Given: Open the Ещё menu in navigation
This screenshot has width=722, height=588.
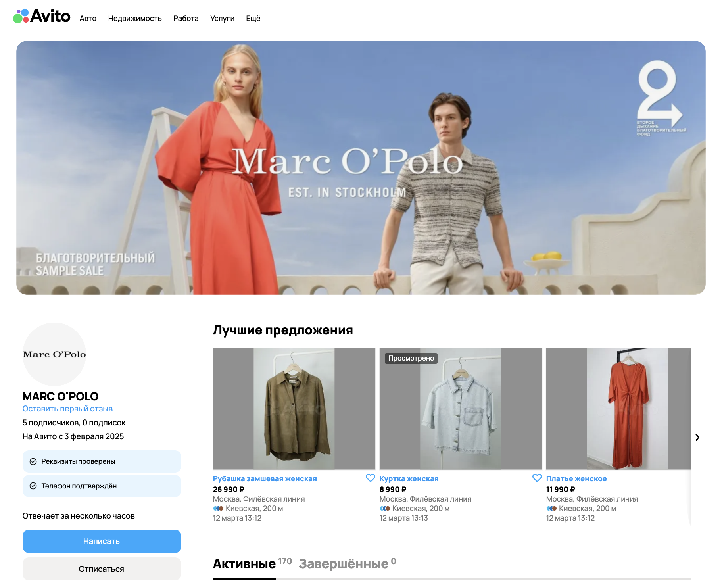Looking at the screenshot, I should point(253,19).
